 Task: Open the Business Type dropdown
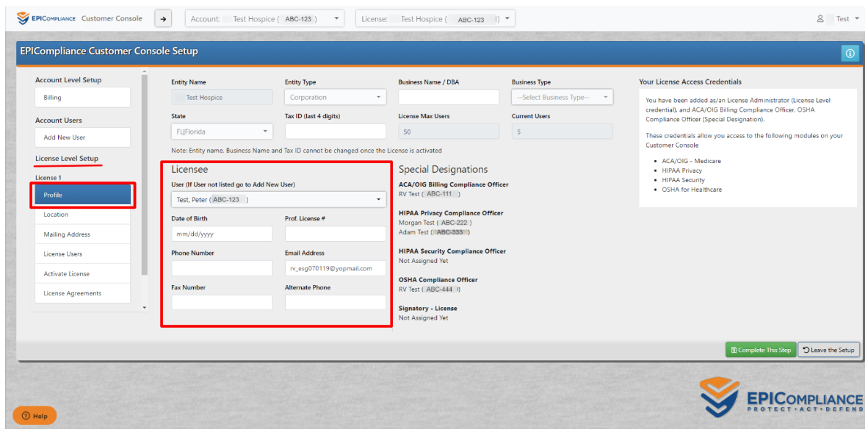[x=562, y=98]
